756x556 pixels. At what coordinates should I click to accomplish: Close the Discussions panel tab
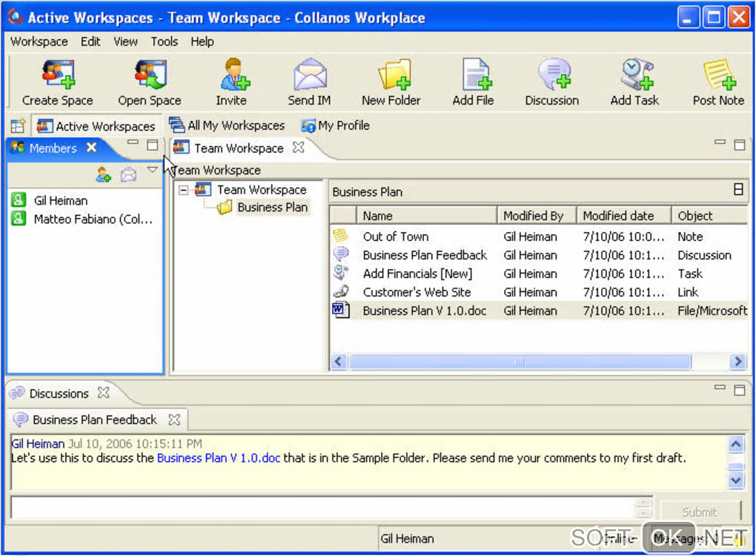tap(103, 393)
